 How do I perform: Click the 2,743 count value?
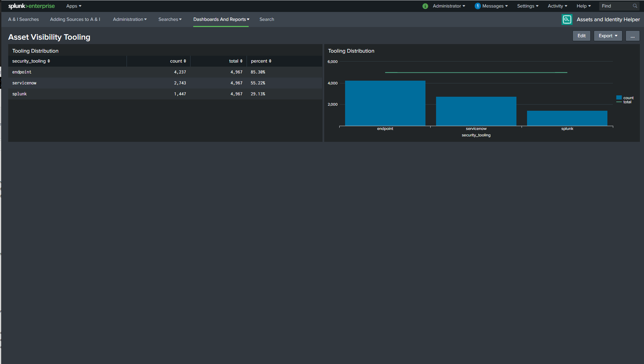(x=180, y=83)
